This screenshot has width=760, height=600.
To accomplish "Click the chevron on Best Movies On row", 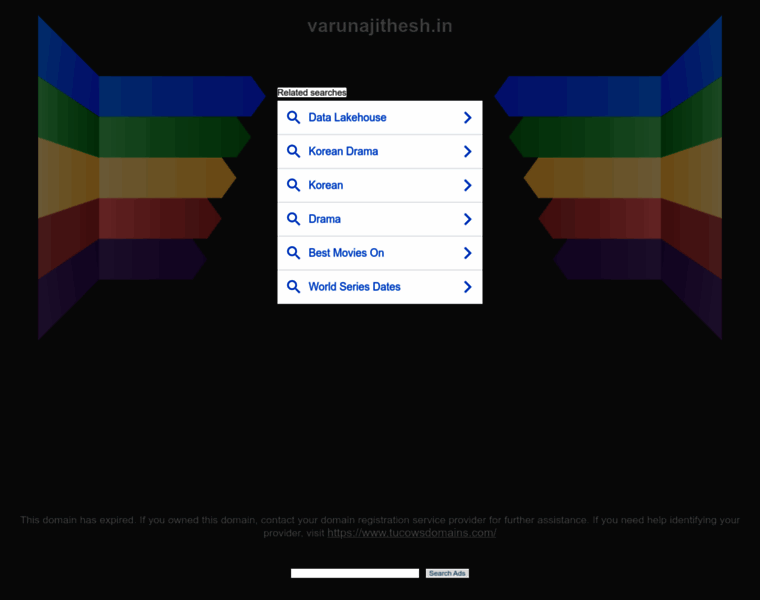I will click(467, 253).
